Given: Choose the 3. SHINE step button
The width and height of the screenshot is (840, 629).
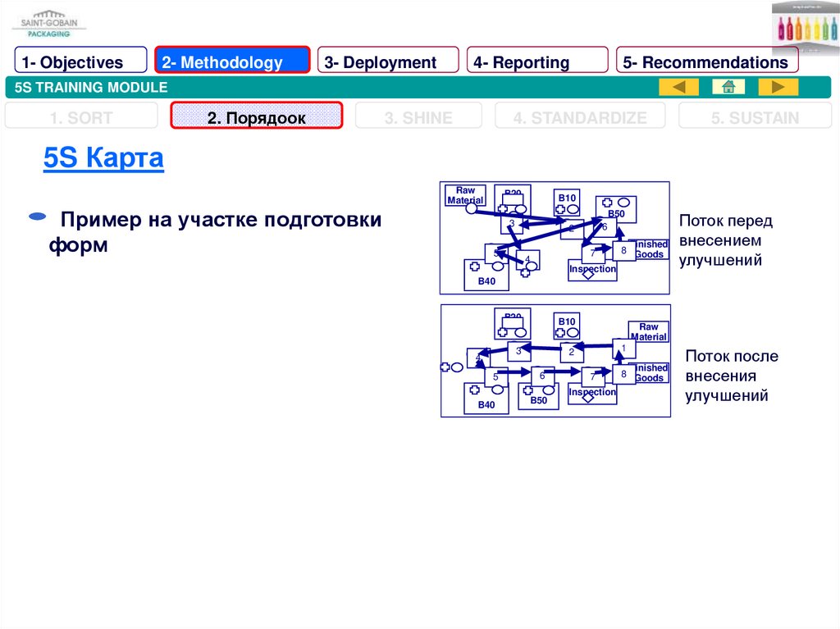Looking at the screenshot, I should click(418, 118).
